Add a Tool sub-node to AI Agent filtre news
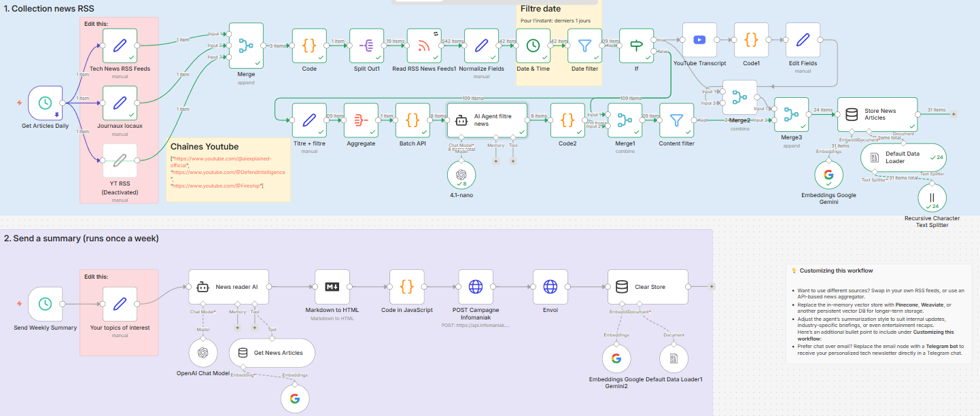 pos(512,161)
